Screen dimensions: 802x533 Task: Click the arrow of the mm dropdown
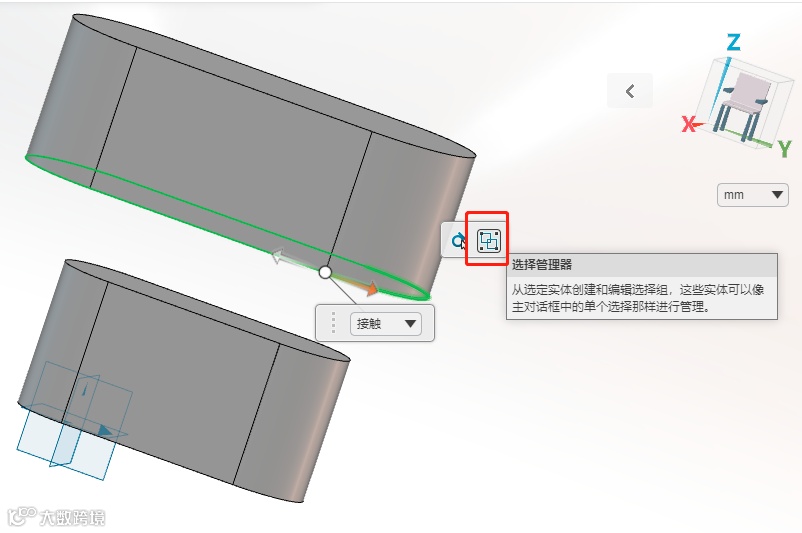(x=777, y=195)
